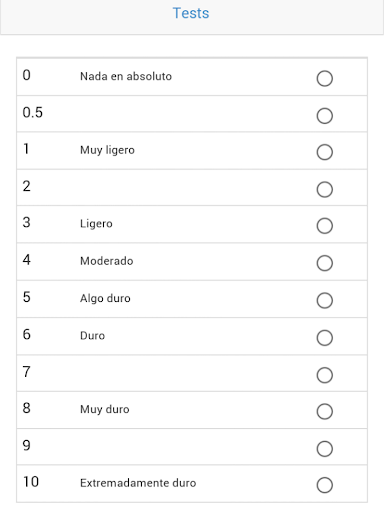The width and height of the screenshot is (384, 512).
Task: Select the rating 9 radio button
Action: point(325,449)
